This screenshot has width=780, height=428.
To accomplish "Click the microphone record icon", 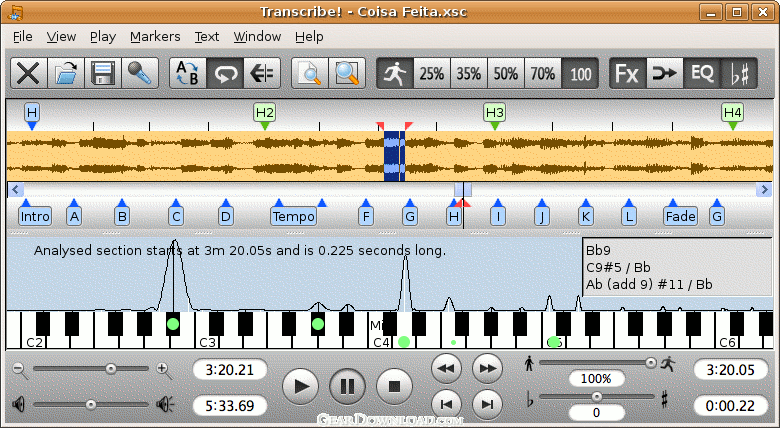I will [x=140, y=74].
